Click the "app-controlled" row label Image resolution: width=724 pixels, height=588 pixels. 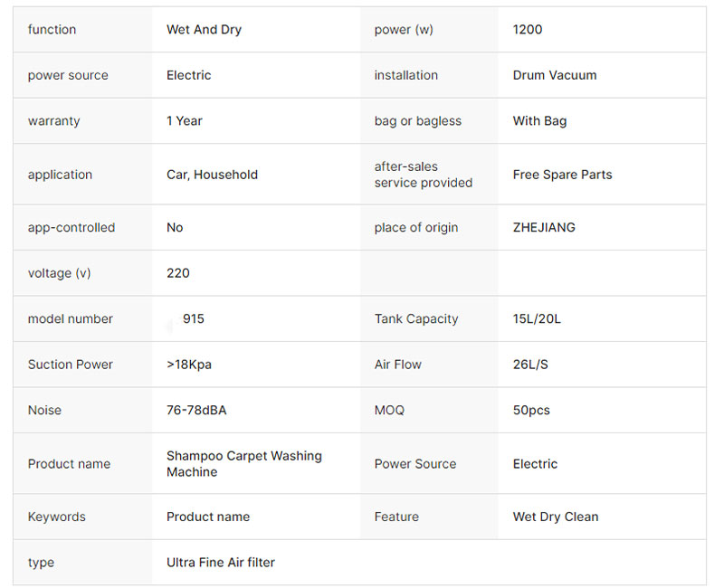pos(71,227)
